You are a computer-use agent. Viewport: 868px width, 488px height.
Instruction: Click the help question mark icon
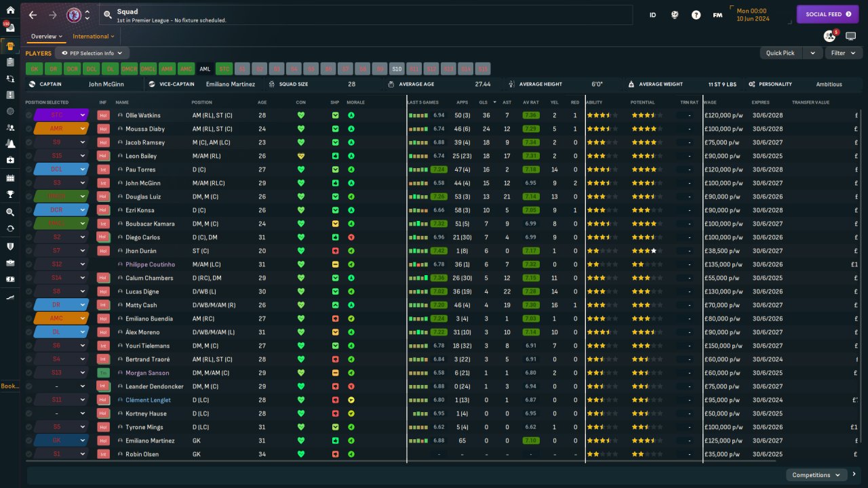pyautogui.click(x=696, y=15)
